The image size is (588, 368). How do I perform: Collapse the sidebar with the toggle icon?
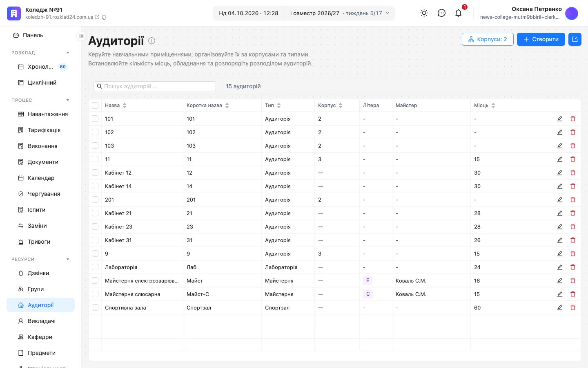pyautogui.click(x=81, y=36)
